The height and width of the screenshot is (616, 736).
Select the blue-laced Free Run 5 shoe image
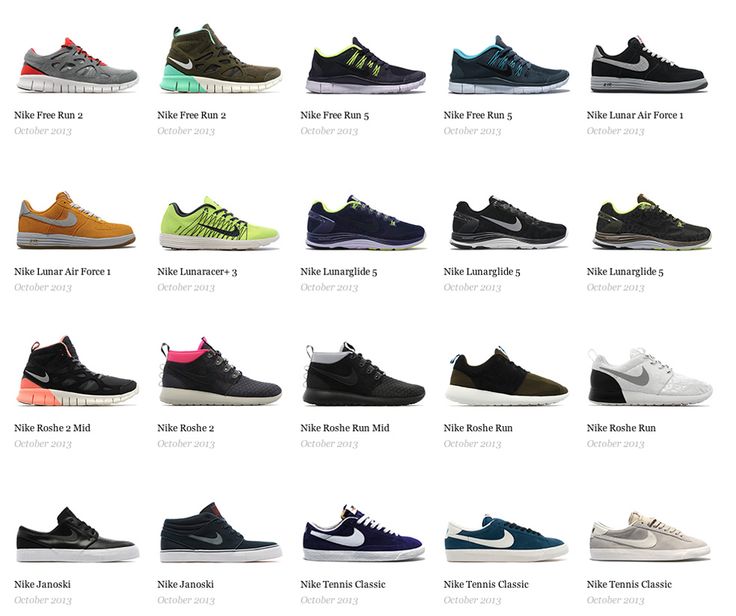pyautogui.click(x=509, y=64)
